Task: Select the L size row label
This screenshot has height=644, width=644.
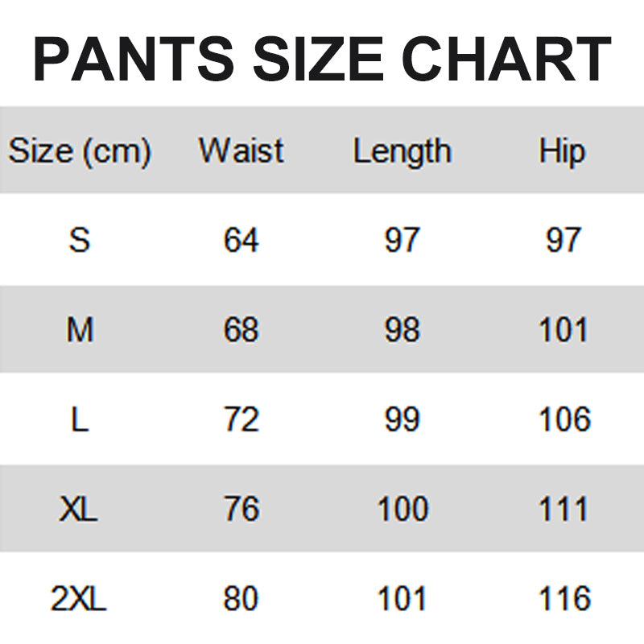Action: (80, 419)
